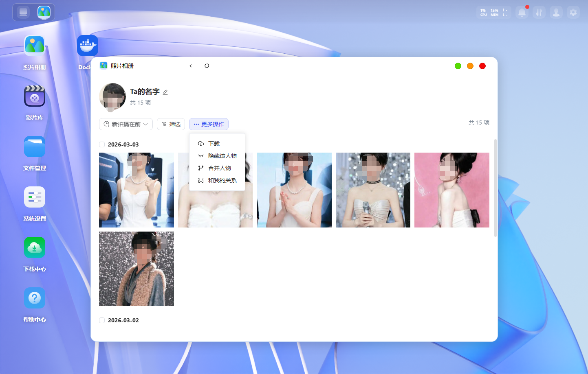Click the person's avatar picture

[x=112, y=97]
